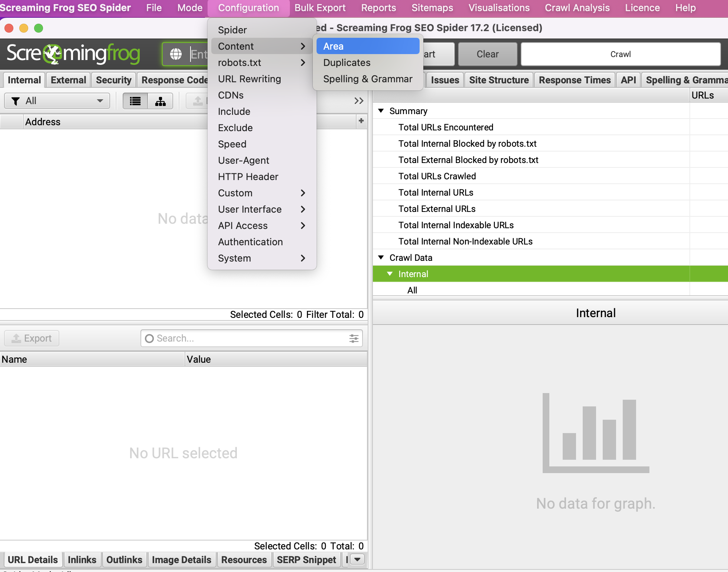The width and height of the screenshot is (728, 572).
Task: Expand hidden toolbar items double chevron
Action: pyautogui.click(x=358, y=101)
